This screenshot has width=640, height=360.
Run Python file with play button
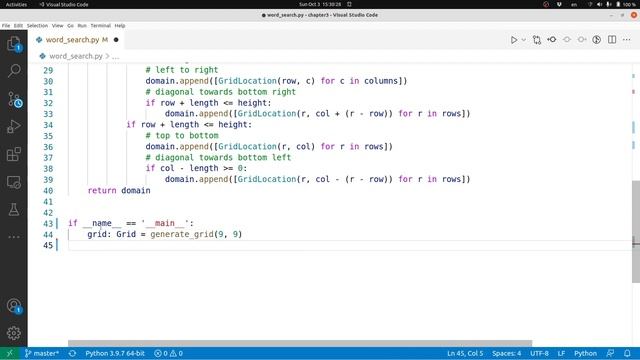(x=514, y=40)
